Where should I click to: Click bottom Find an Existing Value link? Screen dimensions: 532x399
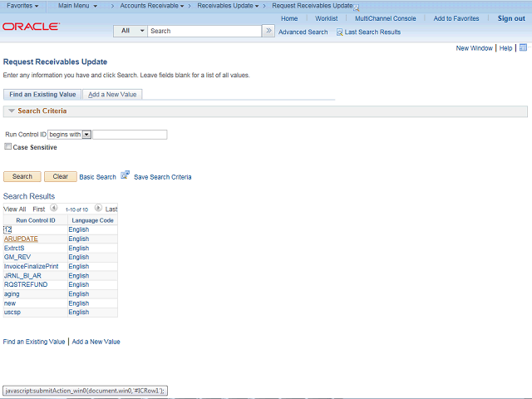click(x=34, y=342)
